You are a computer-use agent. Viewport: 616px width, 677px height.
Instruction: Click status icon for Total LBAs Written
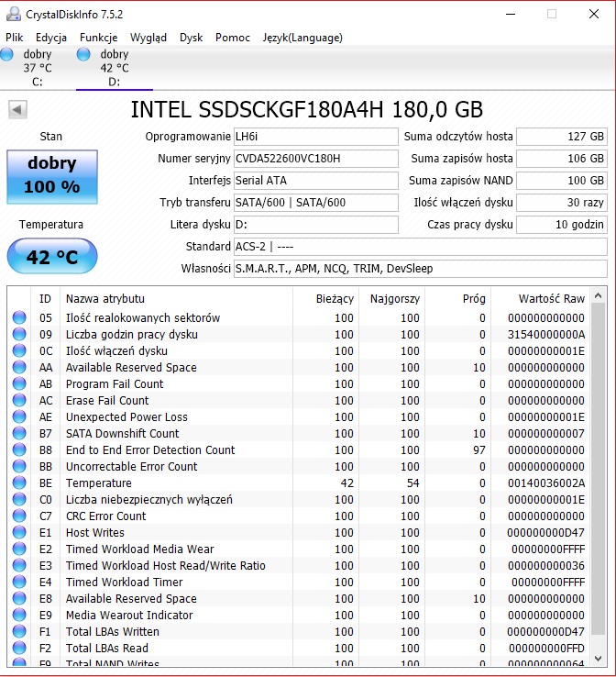coord(19,631)
